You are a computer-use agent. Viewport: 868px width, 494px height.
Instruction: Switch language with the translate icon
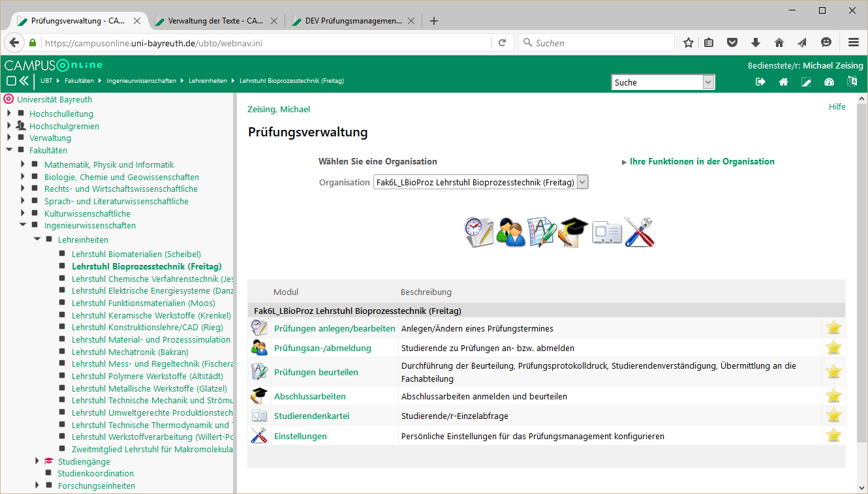(x=852, y=82)
